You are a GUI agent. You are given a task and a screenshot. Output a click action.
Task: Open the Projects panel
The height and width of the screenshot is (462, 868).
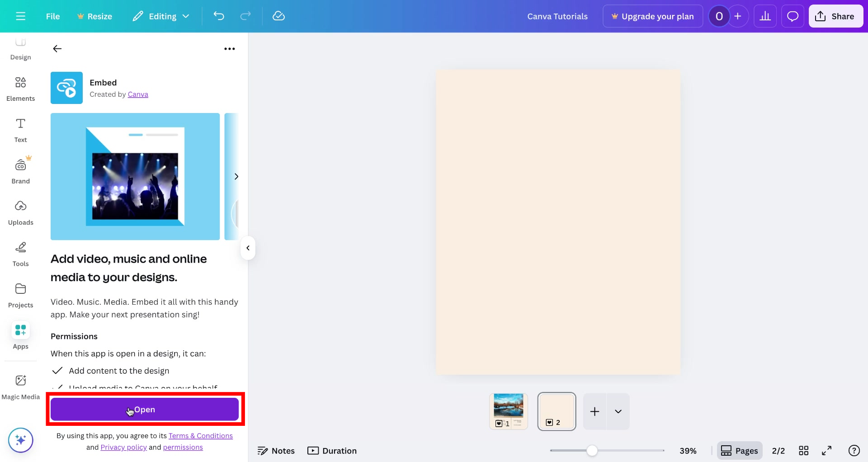20,295
